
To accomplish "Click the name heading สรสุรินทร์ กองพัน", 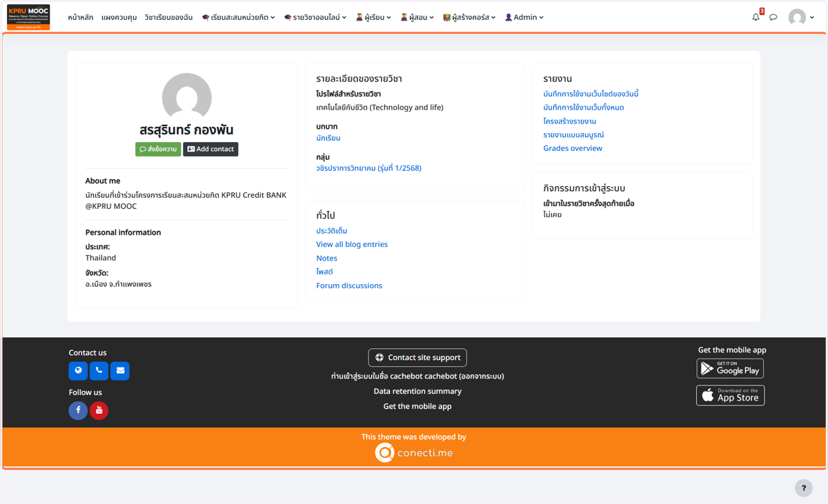I will (186, 130).
